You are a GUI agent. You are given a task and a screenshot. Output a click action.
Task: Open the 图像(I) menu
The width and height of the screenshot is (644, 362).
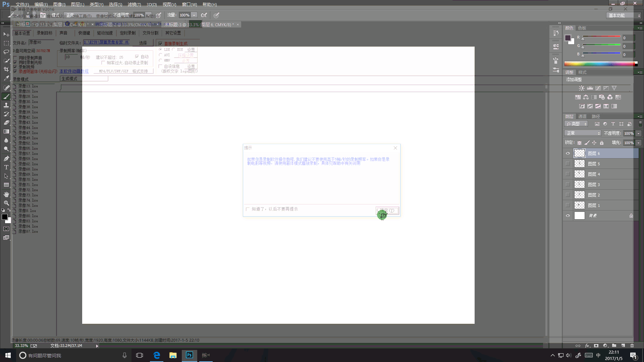click(x=59, y=4)
